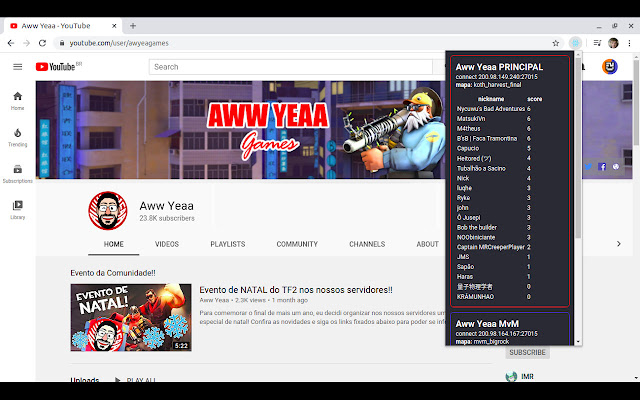Switch to COMMUNITY channel tab
Screen dimensions: 640x400
click(x=297, y=244)
